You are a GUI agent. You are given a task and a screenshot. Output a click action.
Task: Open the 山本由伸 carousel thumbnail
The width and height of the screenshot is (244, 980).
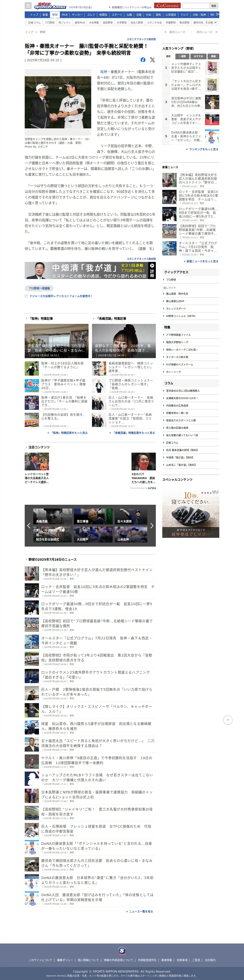pos(131,534)
